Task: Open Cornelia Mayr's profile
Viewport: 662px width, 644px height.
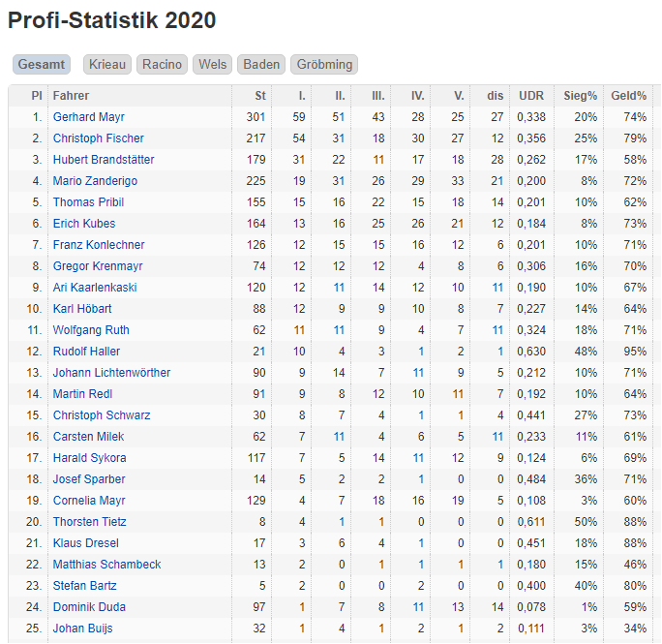Action: coord(89,501)
